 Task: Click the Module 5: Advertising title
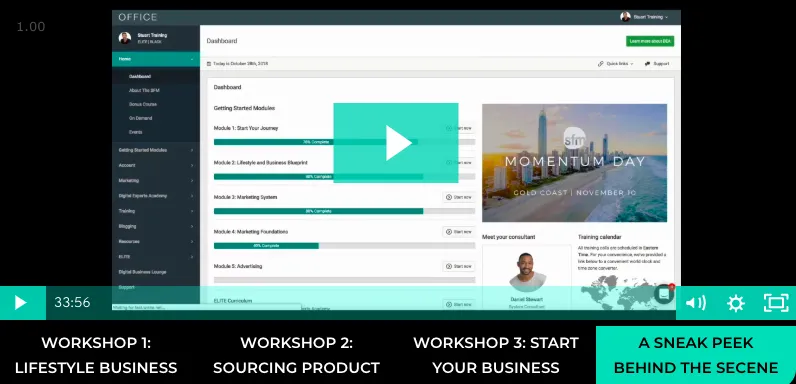238,266
